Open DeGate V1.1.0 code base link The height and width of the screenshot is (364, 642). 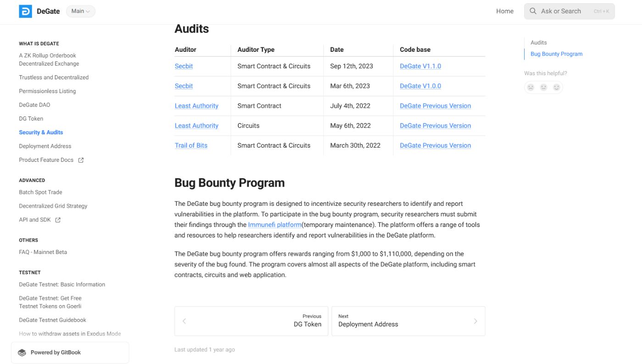click(420, 66)
